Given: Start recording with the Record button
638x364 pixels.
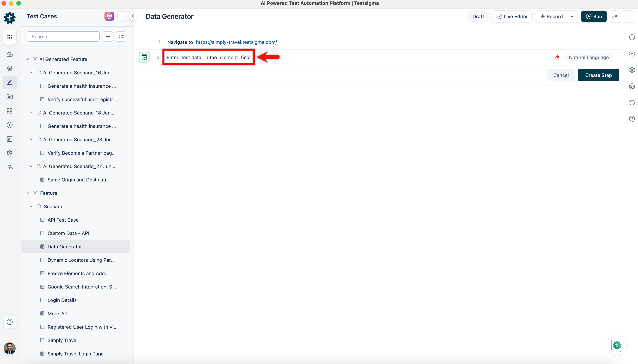Looking at the screenshot, I should pyautogui.click(x=551, y=17).
